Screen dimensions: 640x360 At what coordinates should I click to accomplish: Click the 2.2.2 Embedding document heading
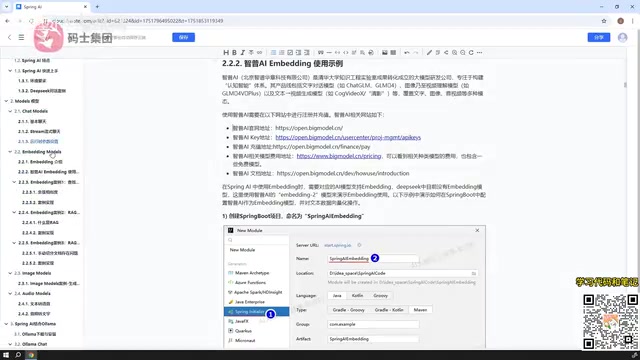[282, 64]
